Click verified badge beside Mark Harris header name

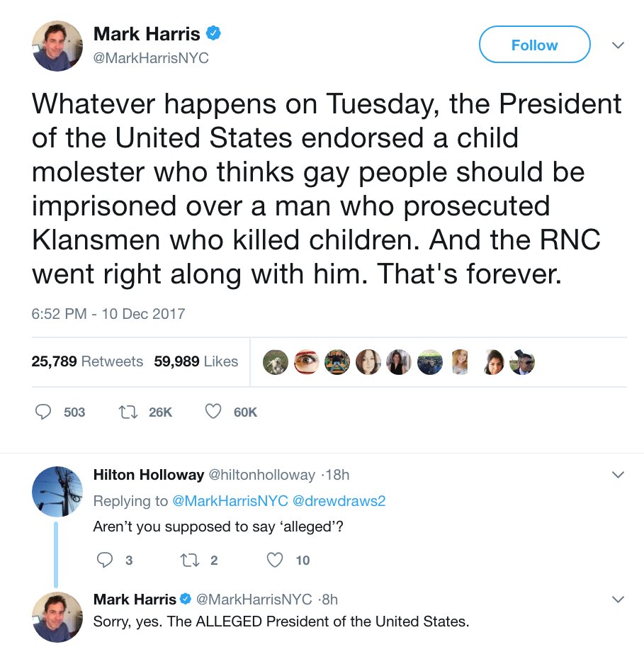[214, 33]
